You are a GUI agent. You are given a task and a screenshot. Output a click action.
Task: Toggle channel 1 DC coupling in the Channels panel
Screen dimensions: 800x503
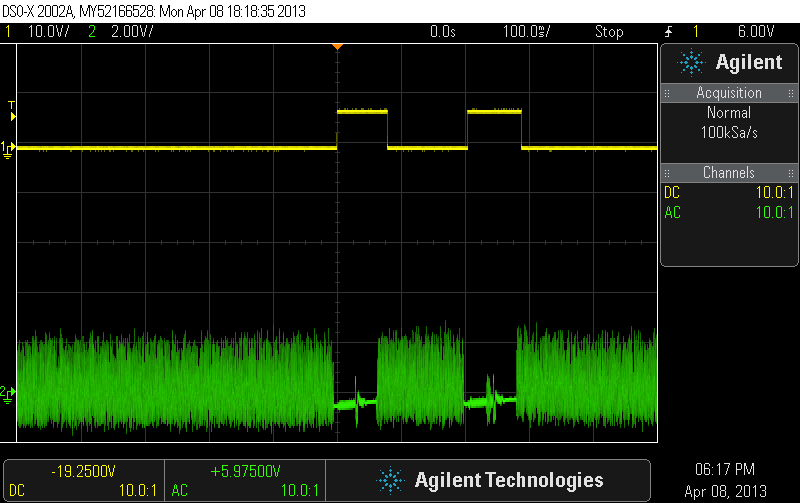coord(671,192)
